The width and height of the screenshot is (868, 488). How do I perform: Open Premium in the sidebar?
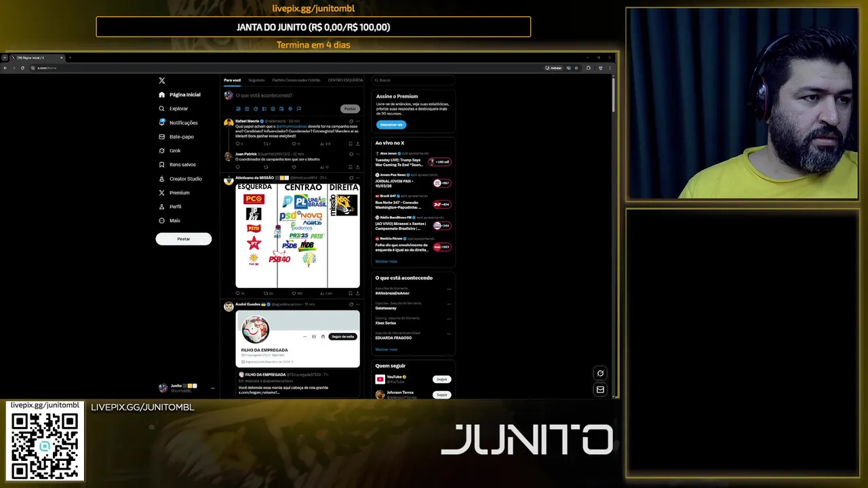pos(174,192)
